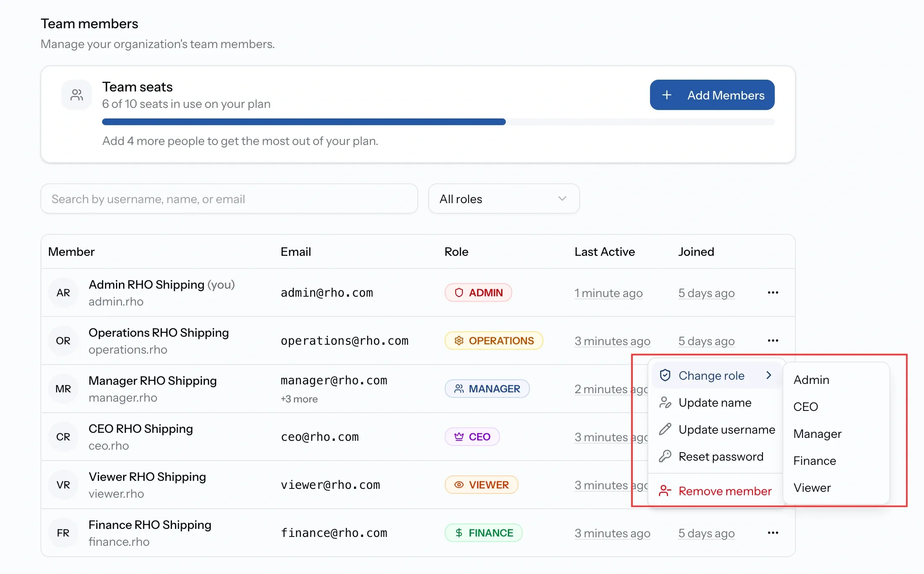This screenshot has height=574, width=924.
Task: Click the key icon beside Reset password
Action: tap(665, 456)
